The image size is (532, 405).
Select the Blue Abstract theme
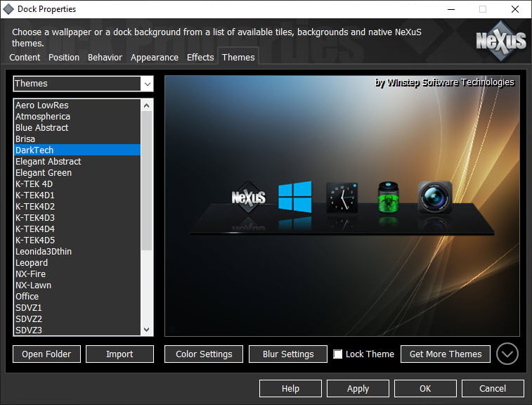(x=77, y=128)
